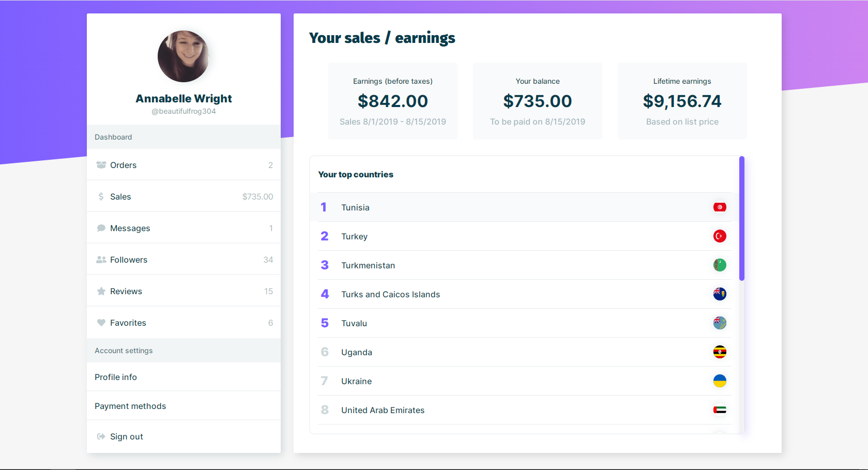Image resolution: width=868 pixels, height=470 pixels.
Task: Click the Uganda flag icon
Action: pos(720,352)
